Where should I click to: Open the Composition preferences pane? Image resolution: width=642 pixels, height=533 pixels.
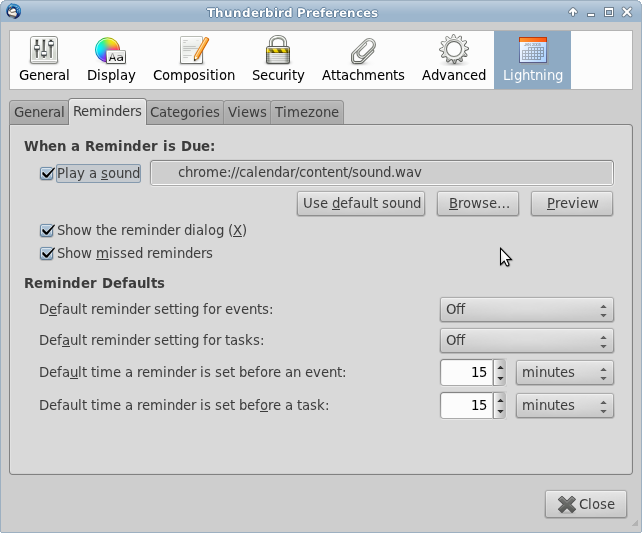[194, 60]
